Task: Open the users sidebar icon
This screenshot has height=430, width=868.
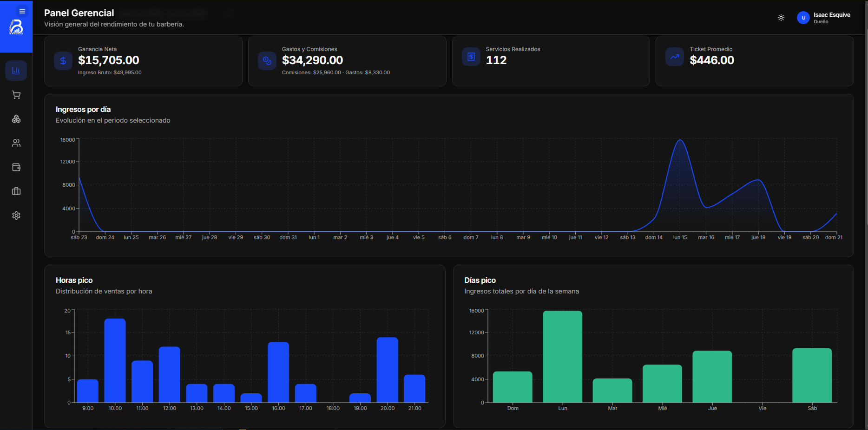Action: 16,143
